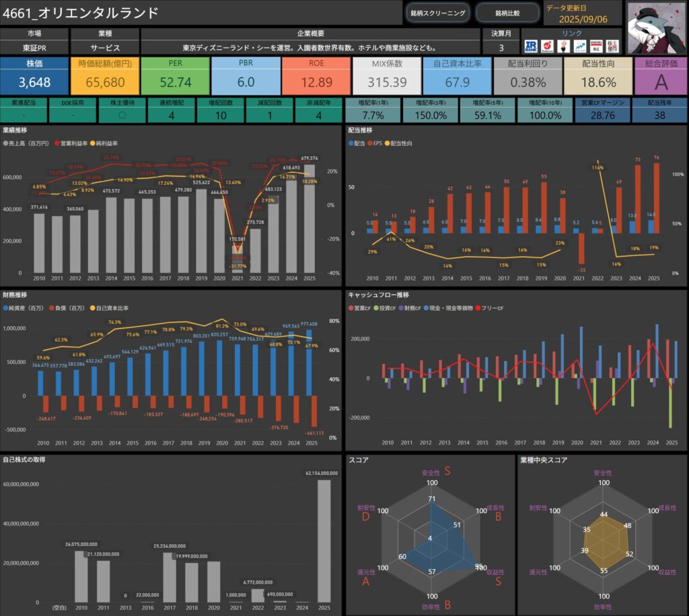Click the 配当残年 value 38

[659, 116]
